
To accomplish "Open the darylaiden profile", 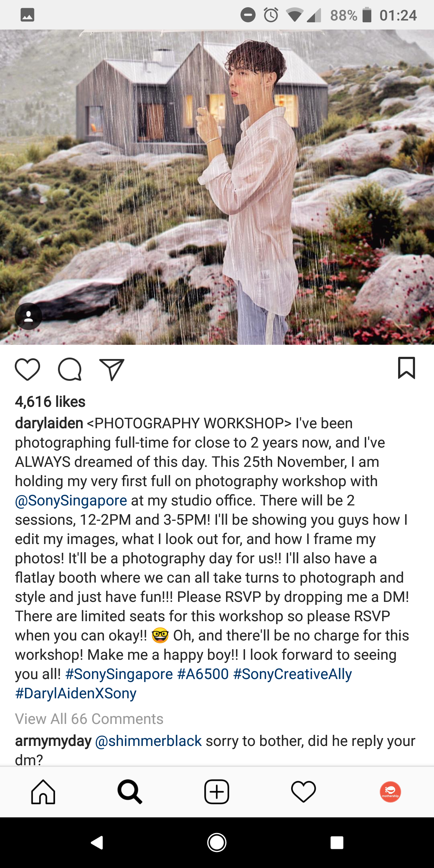I will [49, 423].
